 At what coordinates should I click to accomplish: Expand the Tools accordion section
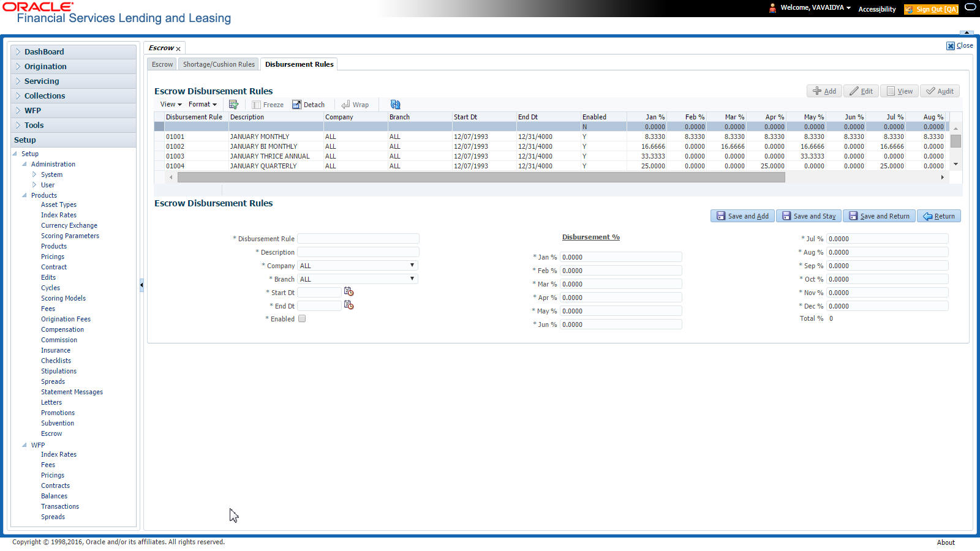coord(73,126)
